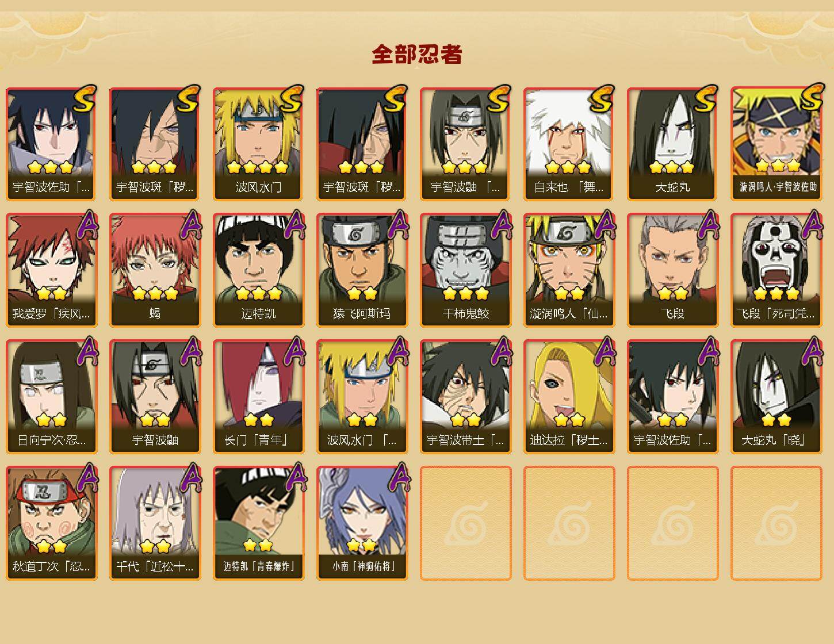The height and width of the screenshot is (644, 834).
Task: Open the 千代「近松十… ninja card
Action: 155,523
